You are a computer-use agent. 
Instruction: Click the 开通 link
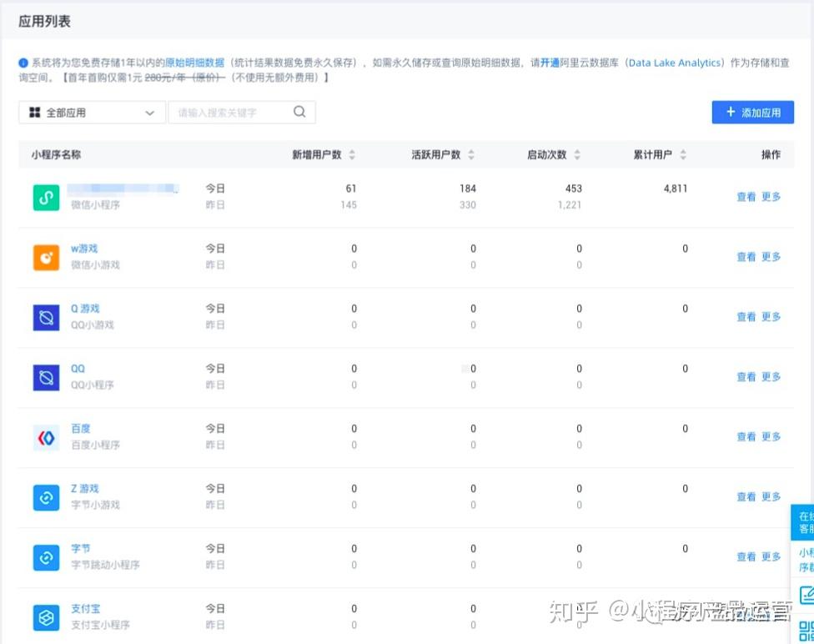tap(550, 63)
